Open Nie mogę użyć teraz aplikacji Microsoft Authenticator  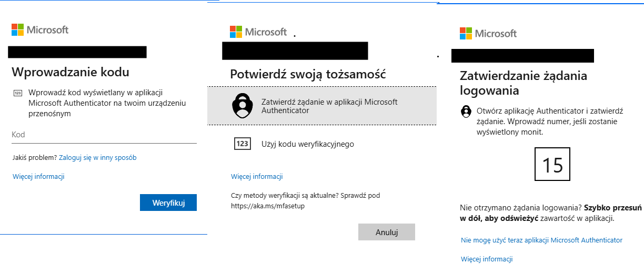541,240
